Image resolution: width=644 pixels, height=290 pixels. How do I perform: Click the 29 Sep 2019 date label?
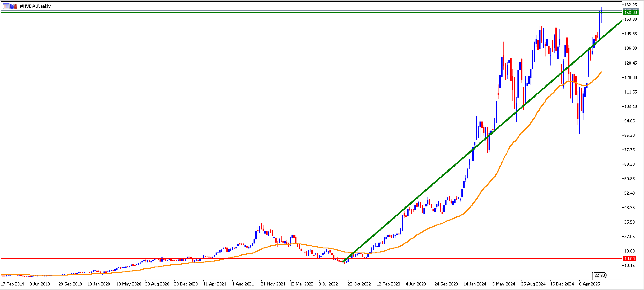(x=70, y=284)
